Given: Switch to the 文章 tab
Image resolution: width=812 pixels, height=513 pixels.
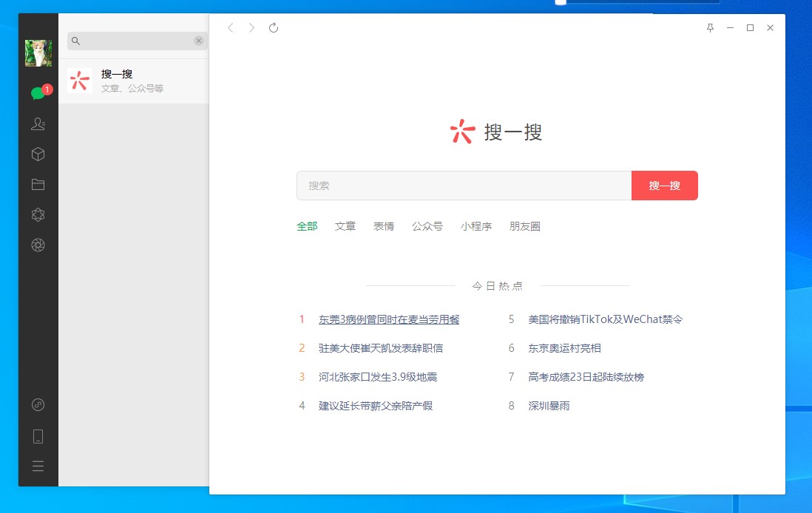Looking at the screenshot, I should click(345, 226).
